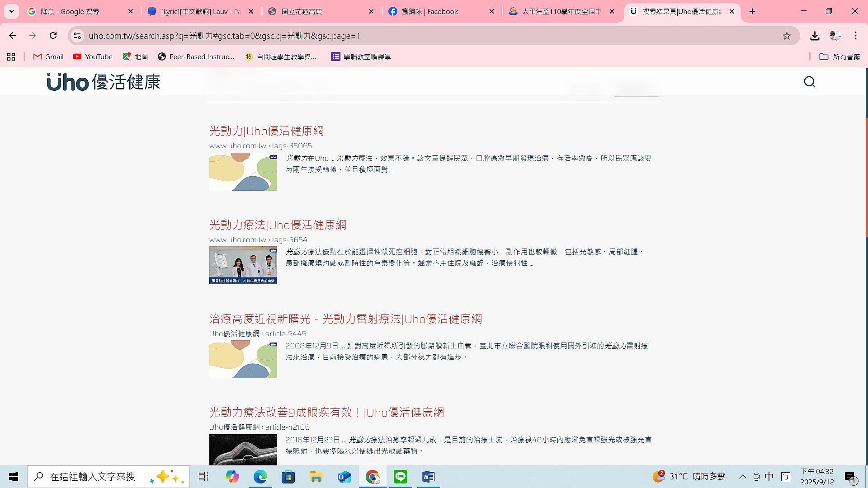Open Chrome downloads icon

coord(815,36)
